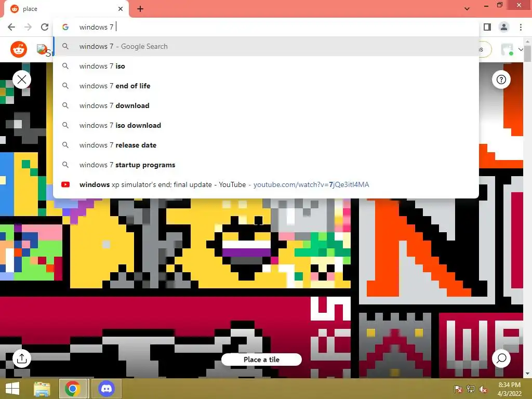Click the scrollbar down arrow
The image size is (532, 399).
[528, 374]
